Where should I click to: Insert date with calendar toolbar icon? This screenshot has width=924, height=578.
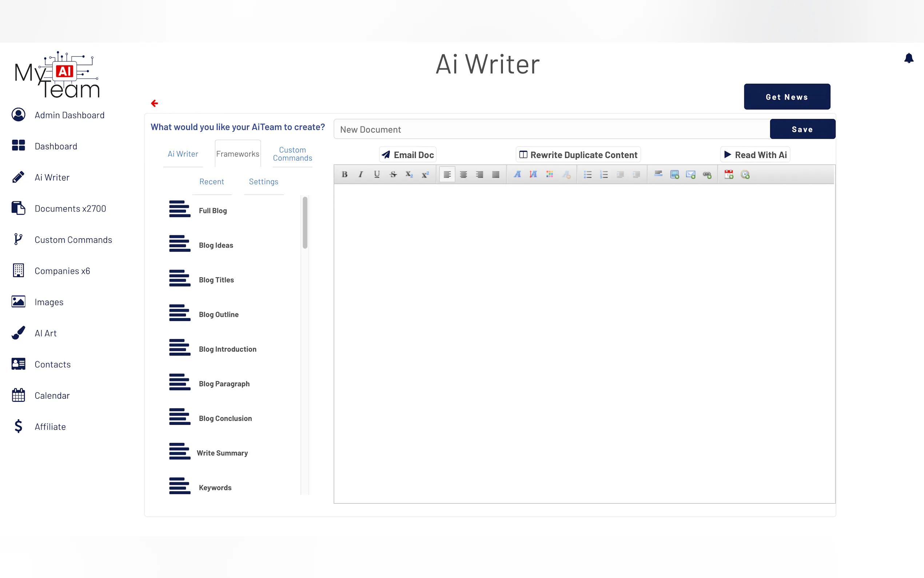[728, 174]
